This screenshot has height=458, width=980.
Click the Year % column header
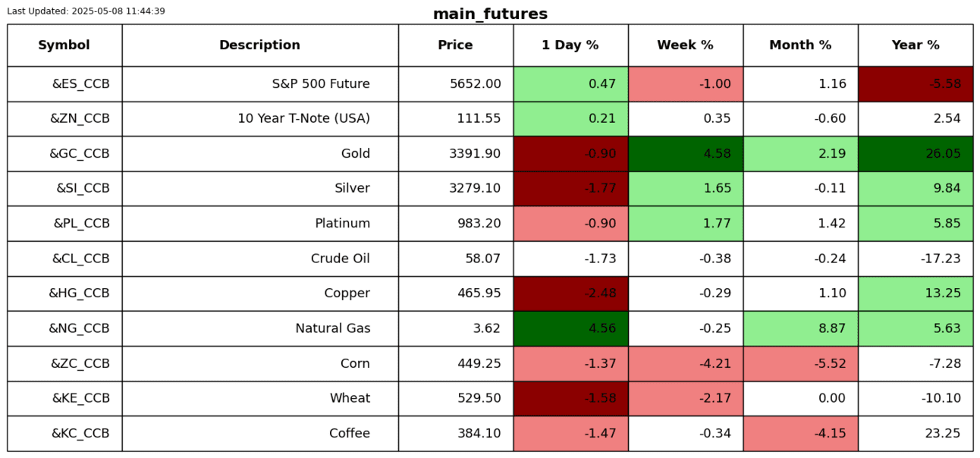pyautogui.click(x=916, y=45)
